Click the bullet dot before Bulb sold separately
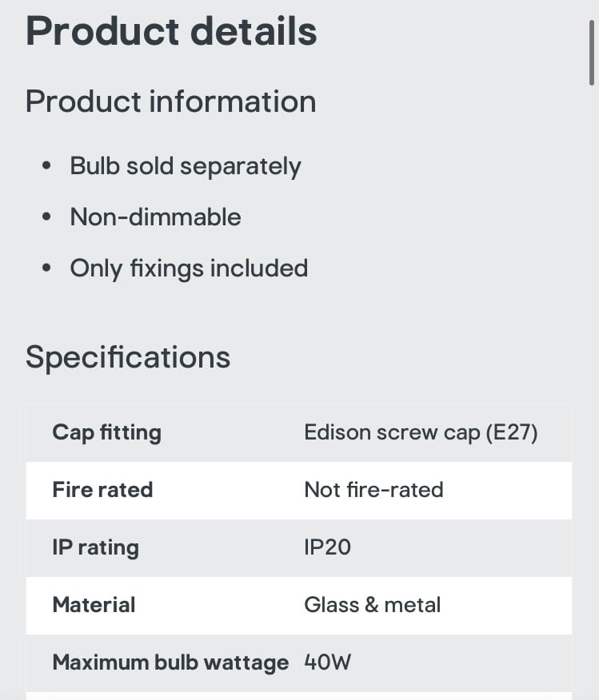This screenshot has width=599, height=700. (46, 165)
